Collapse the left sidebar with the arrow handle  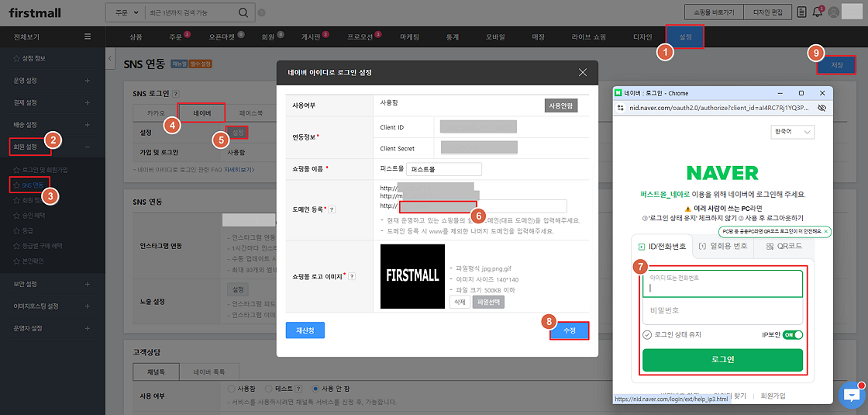point(109,58)
